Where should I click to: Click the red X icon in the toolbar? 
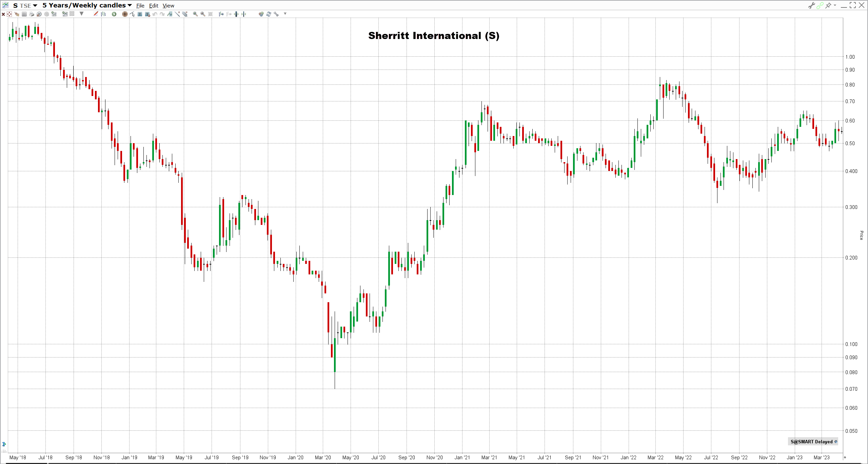[3, 14]
